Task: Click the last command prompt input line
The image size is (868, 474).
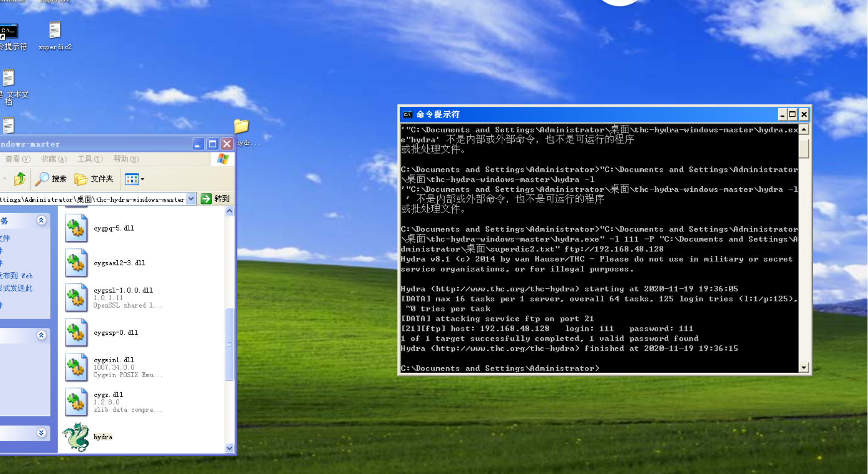Action: coord(500,369)
